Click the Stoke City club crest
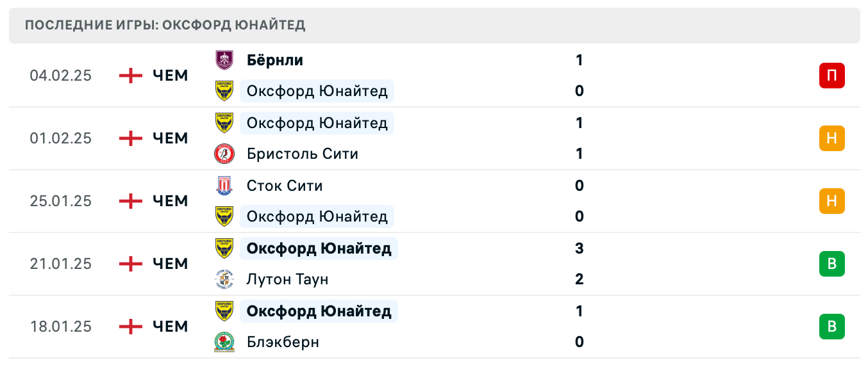 (224, 186)
